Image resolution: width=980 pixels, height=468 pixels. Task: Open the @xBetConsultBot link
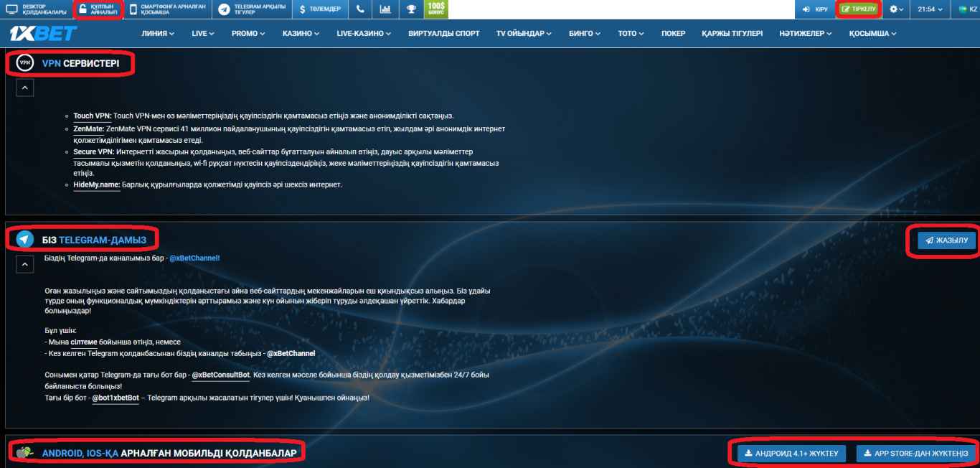(221, 375)
